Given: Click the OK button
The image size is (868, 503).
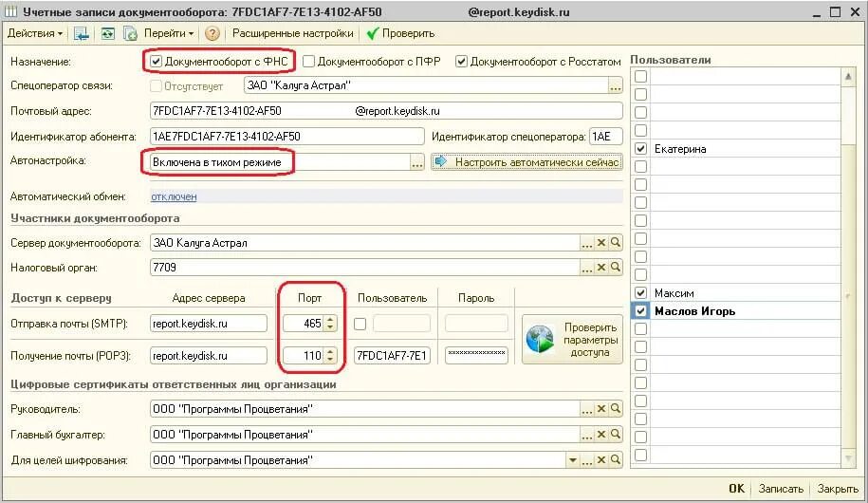Looking at the screenshot, I should 736,489.
